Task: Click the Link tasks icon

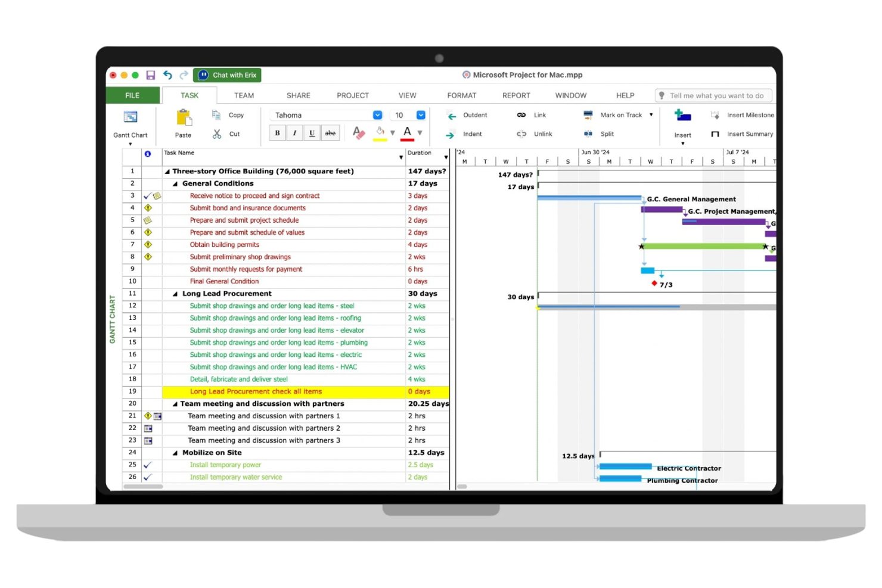Action: [x=521, y=115]
